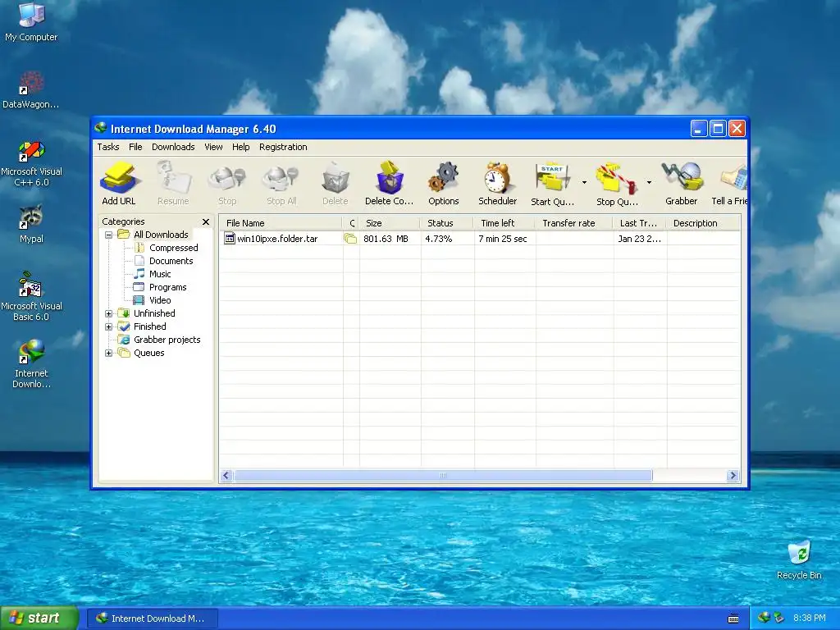840x630 pixels.
Task: Sort by the Transfer rate column header
Action: coord(573,223)
